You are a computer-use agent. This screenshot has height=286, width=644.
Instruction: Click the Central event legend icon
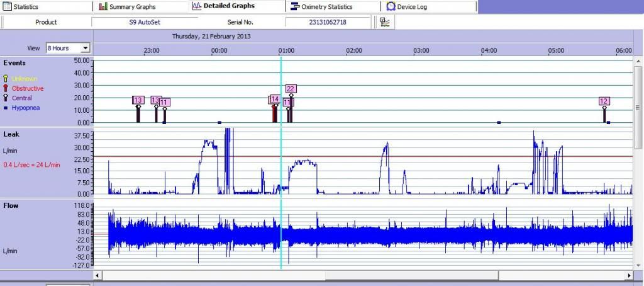coord(6,98)
